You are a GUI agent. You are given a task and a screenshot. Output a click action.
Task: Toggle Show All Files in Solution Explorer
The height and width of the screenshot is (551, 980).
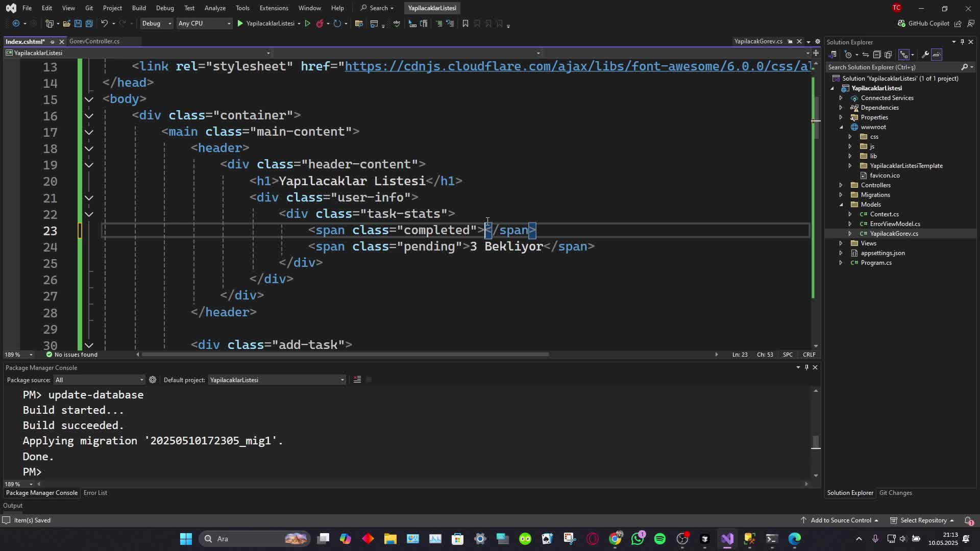point(888,55)
